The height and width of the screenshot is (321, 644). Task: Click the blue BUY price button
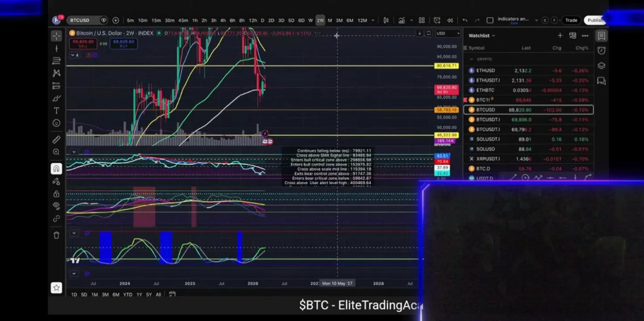[123, 43]
